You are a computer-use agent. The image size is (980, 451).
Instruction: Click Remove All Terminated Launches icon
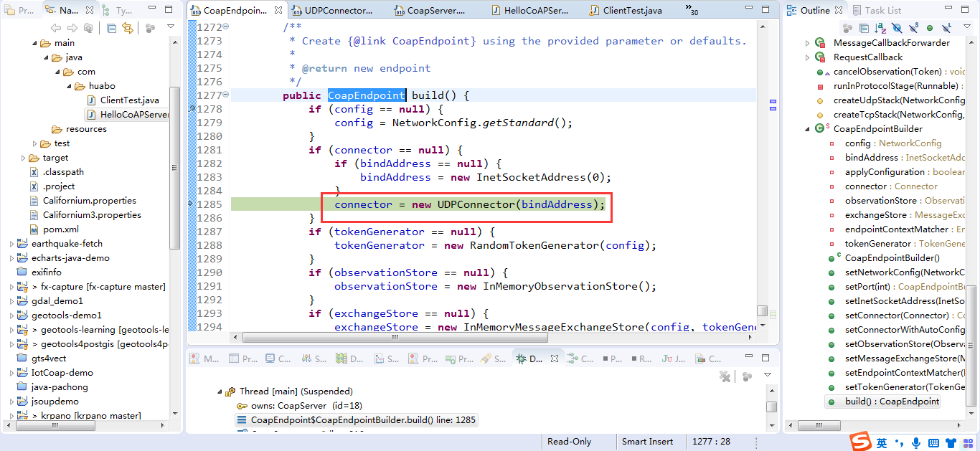(x=725, y=376)
